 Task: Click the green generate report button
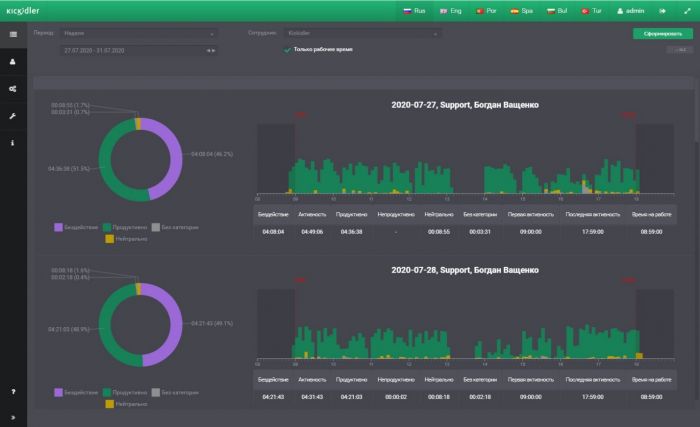click(x=662, y=34)
